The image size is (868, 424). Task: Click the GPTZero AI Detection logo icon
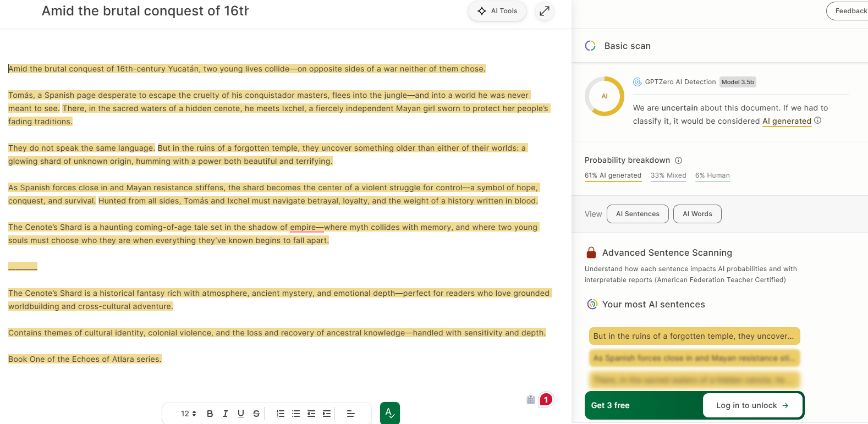point(638,82)
